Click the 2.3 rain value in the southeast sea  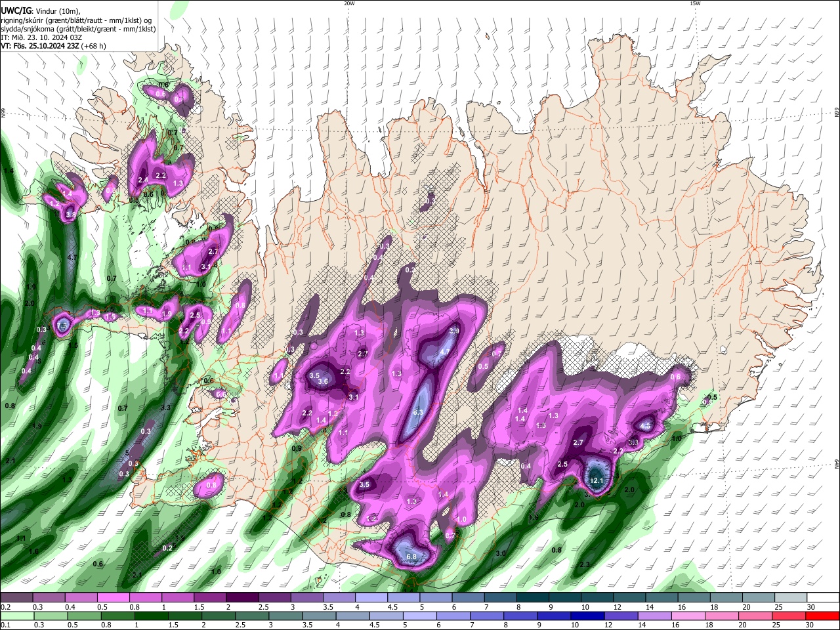point(585,564)
